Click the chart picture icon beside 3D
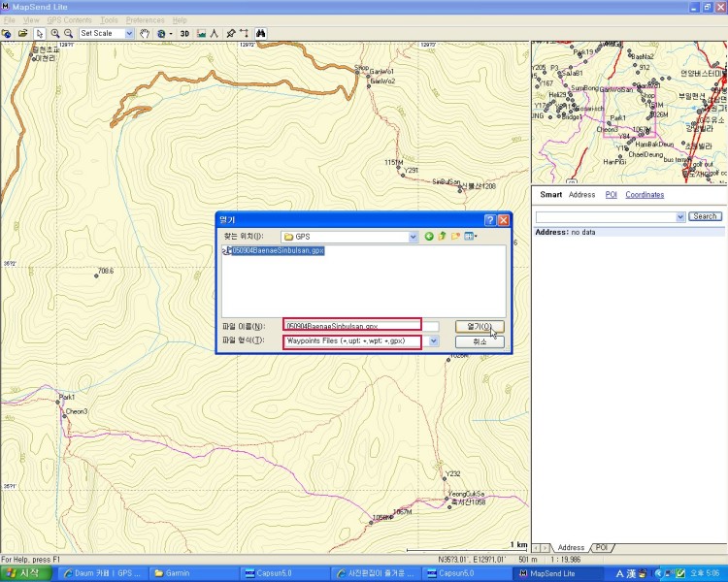The width and height of the screenshot is (728, 582). pyautogui.click(x=201, y=33)
